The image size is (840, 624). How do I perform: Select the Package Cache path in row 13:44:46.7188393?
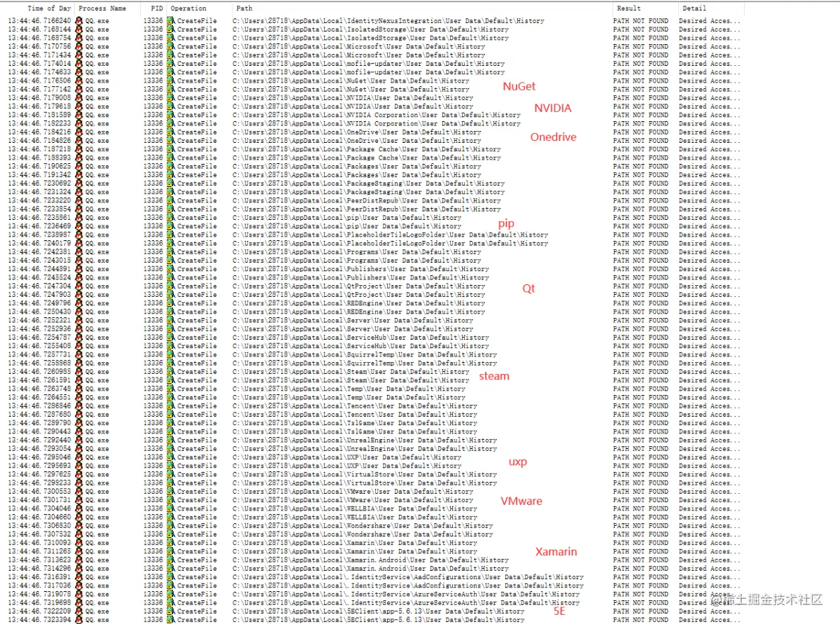click(x=367, y=158)
